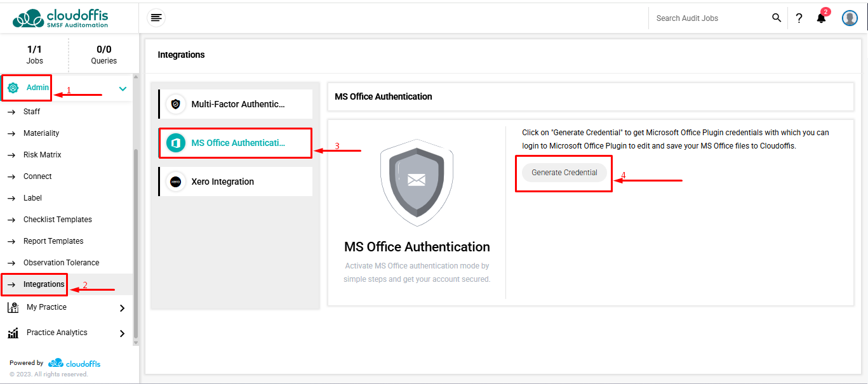Select the Xero Integration tab

(x=236, y=182)
